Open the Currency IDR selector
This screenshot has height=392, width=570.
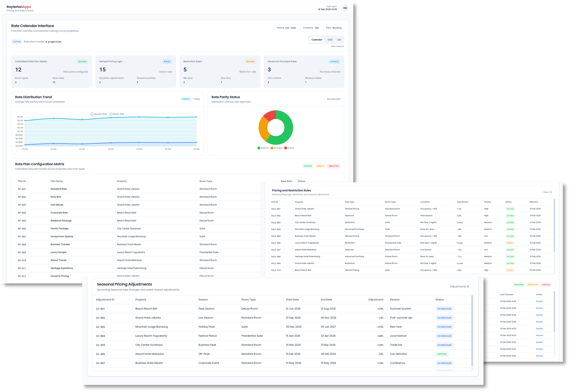point(311,28)
